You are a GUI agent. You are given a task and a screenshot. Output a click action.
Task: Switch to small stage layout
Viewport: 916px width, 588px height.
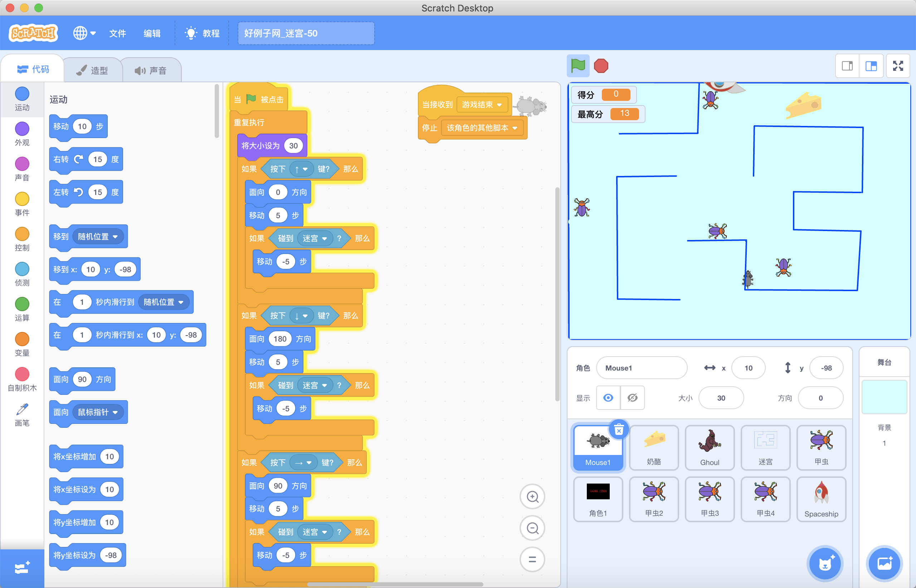(847, 66)
